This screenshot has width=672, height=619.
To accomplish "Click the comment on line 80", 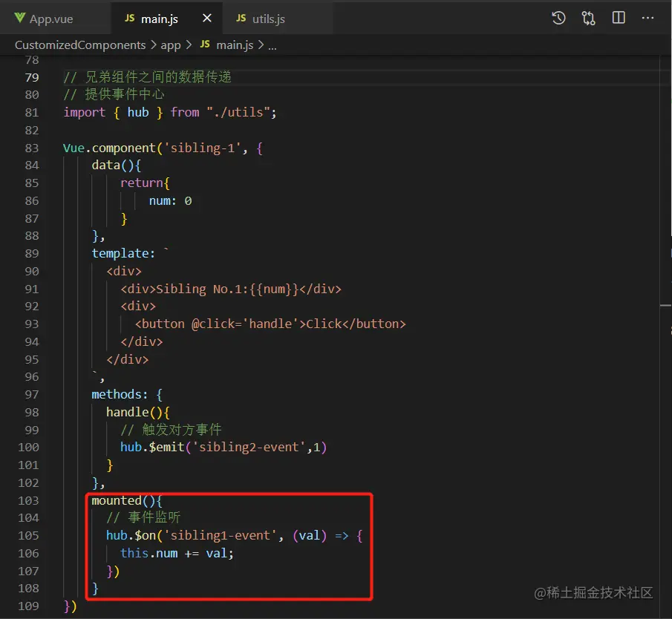I will (114, 95).
